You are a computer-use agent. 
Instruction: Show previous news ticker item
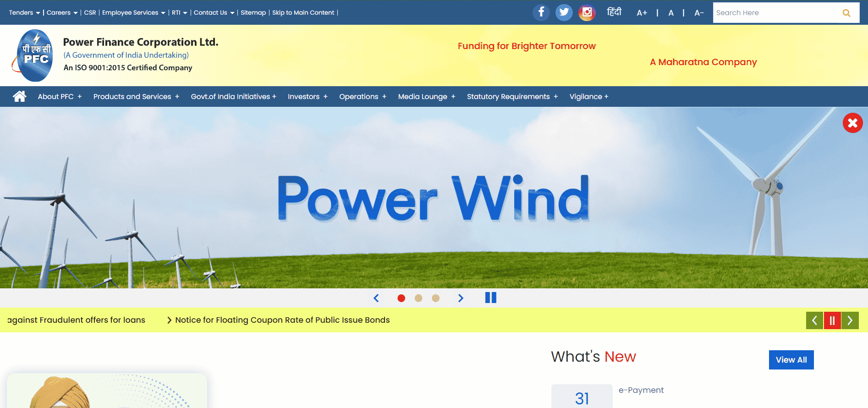pos(814,320)
